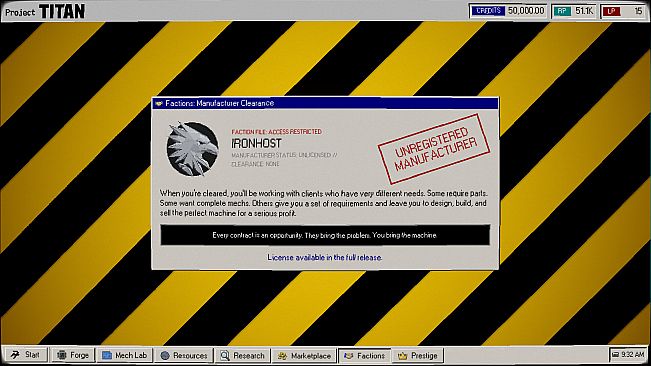This screenshot has width=651, height=366.
Task: Open the Resources taskbar tab
Action: (184, 355)
